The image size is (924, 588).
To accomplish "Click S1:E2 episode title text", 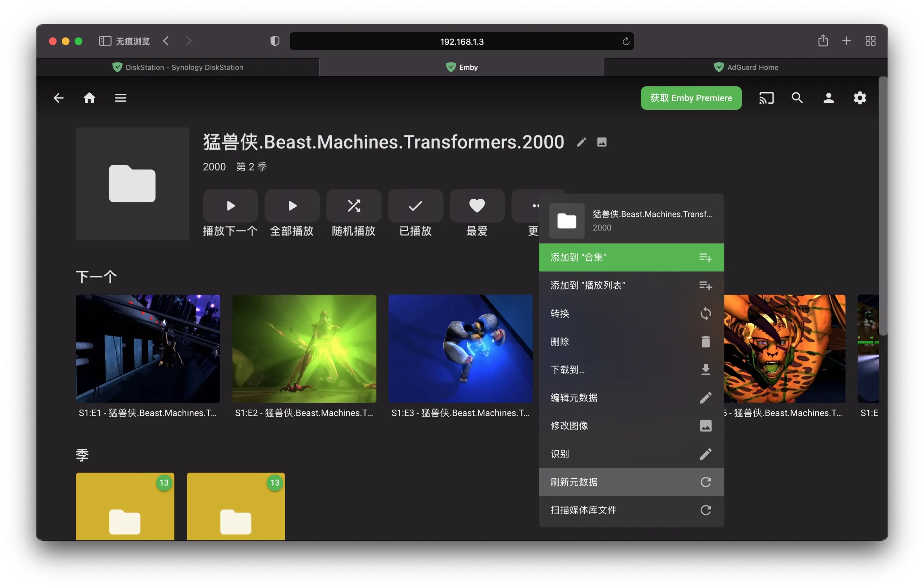I will pos(304,413).
